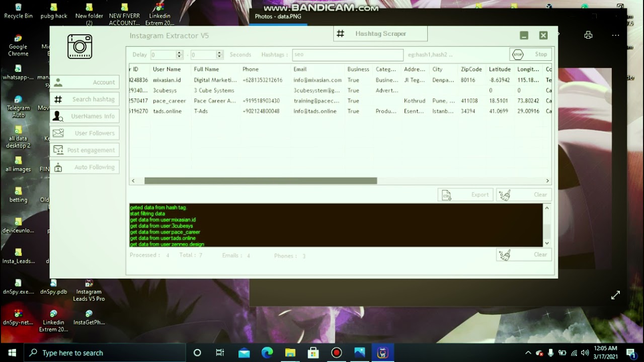
Task: Click the Hashtag Scraper tab
Action: [x=380, y=34]
